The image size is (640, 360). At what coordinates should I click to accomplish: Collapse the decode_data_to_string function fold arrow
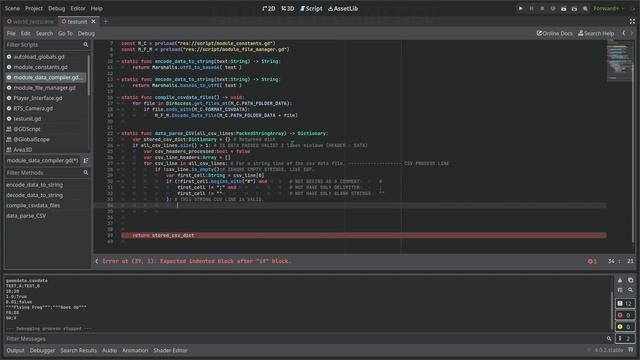coord(118,80)
